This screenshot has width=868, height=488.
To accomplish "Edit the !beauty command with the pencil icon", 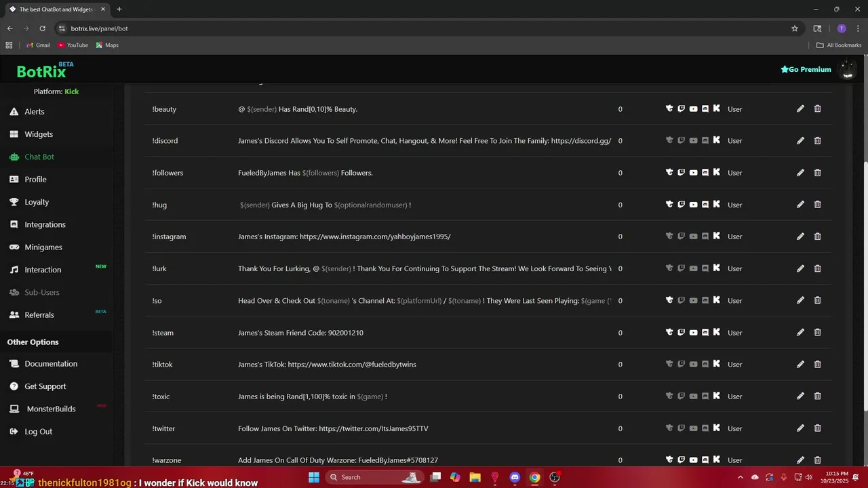I will coord(800,108).
